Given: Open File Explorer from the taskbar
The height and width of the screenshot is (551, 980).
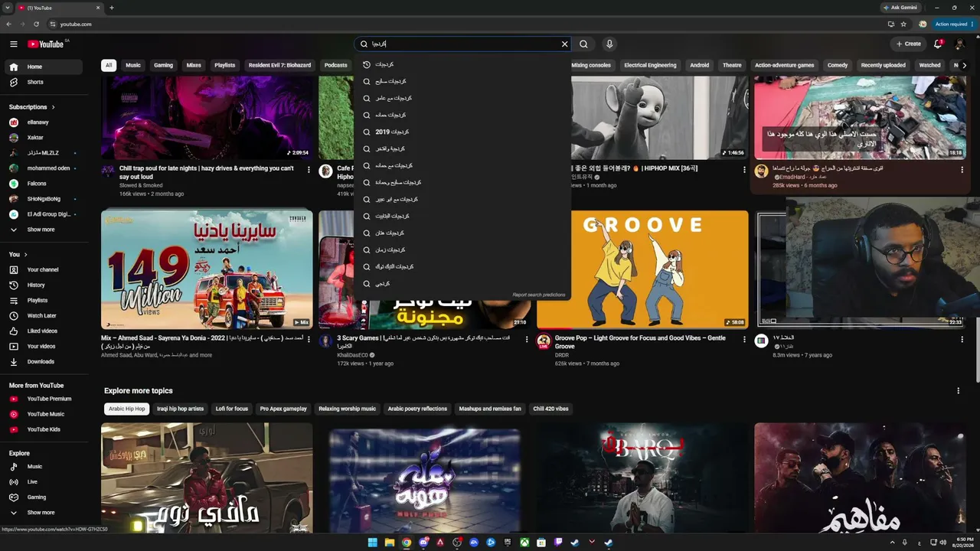Looking at the screenshot, I should 390,543.
